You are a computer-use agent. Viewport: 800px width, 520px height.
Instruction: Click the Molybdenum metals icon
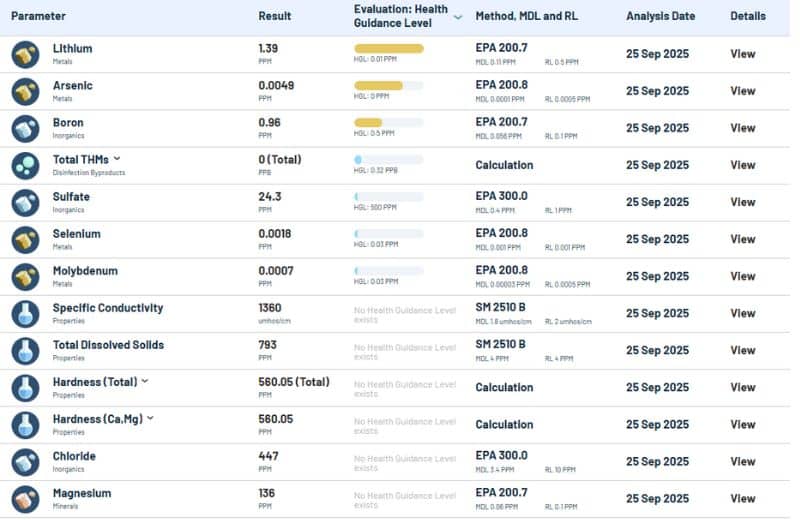[25, 276]
